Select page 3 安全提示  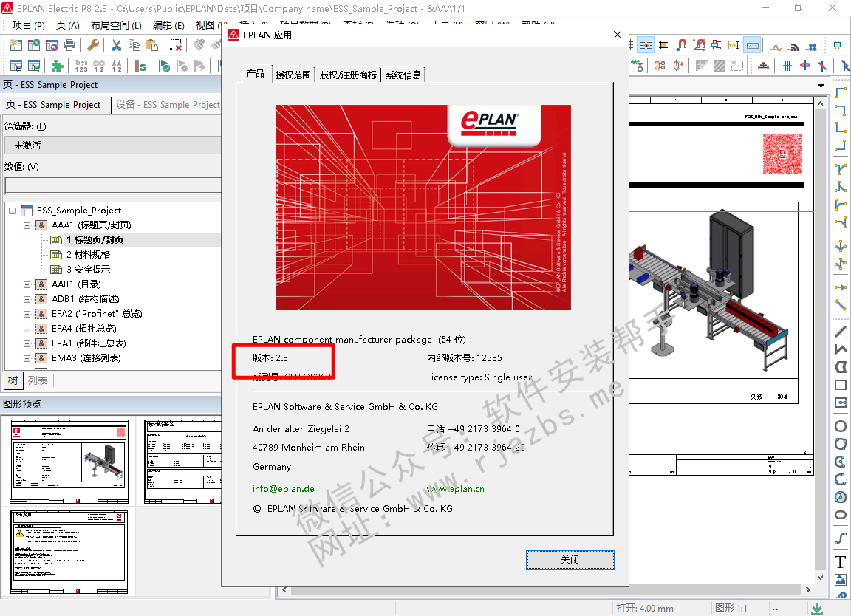(x=88, y=269)
